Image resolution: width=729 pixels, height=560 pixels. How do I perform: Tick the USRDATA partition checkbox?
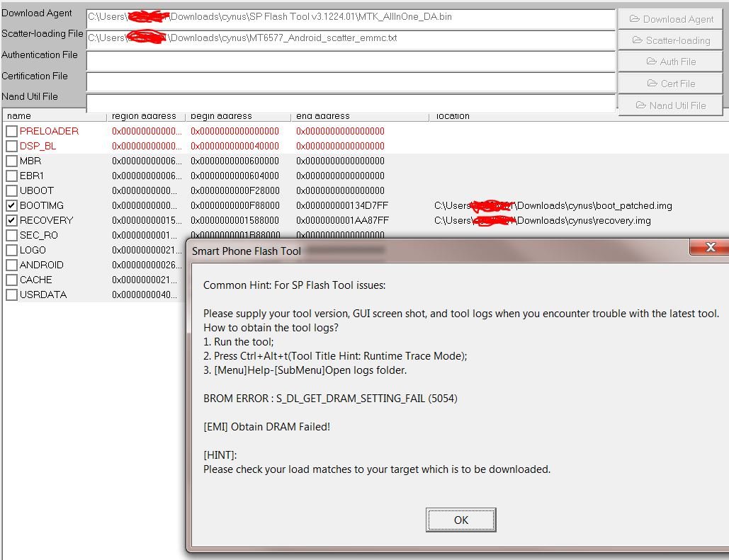(11, 295)
